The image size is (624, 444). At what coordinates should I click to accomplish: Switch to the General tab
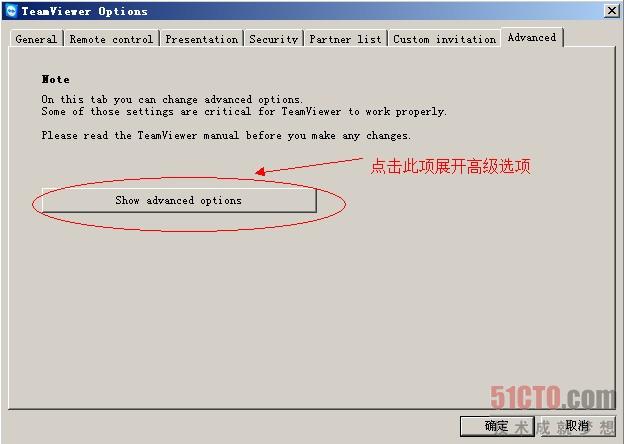(x=36, y=39)
